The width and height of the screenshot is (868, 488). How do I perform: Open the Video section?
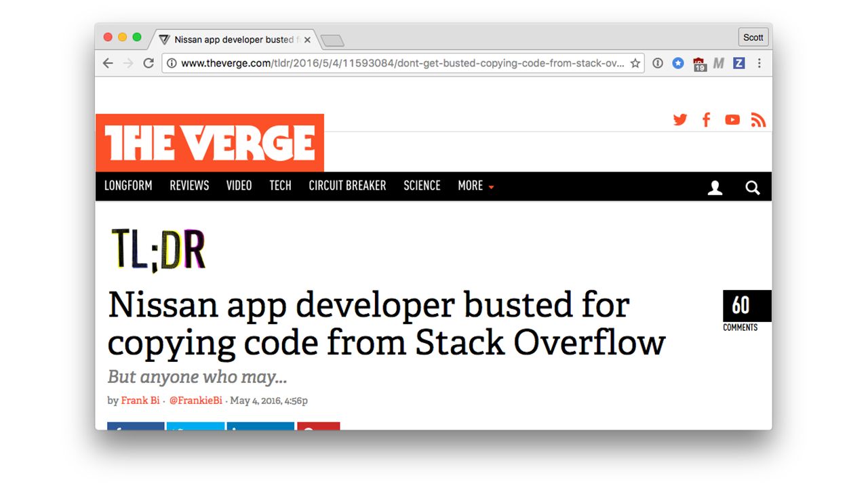(x=239, y=186)
